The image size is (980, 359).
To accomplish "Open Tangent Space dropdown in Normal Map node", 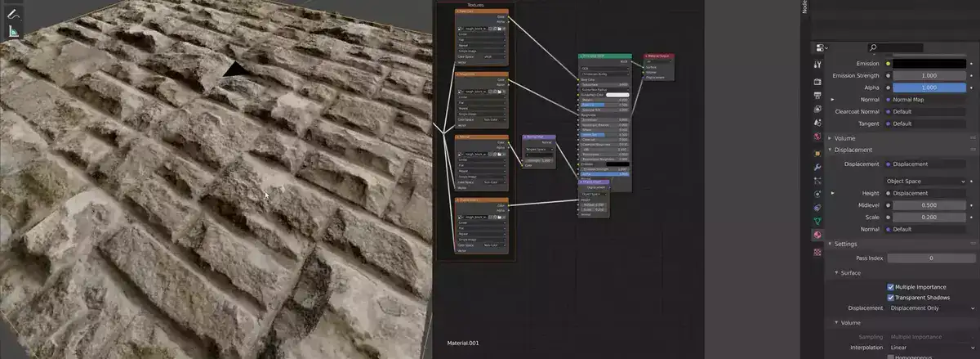I will click(x=539, y=150).
